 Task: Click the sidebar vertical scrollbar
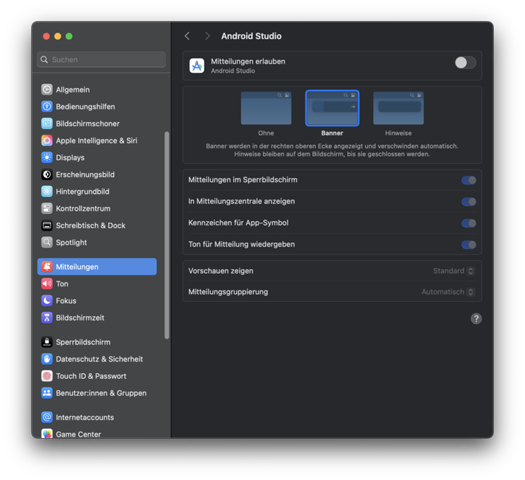tap(167, 235)
